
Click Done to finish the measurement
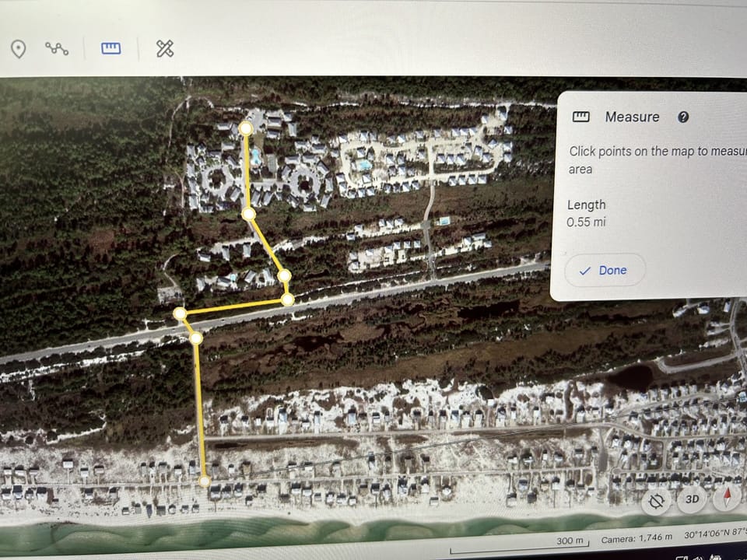(605, 270)
